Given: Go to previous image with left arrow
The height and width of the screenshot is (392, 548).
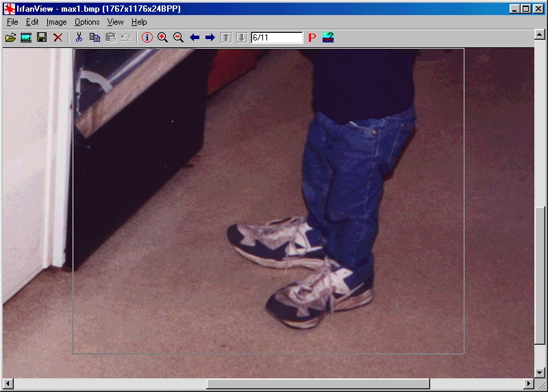Looking at the screenshot, I should pos(195,38).
